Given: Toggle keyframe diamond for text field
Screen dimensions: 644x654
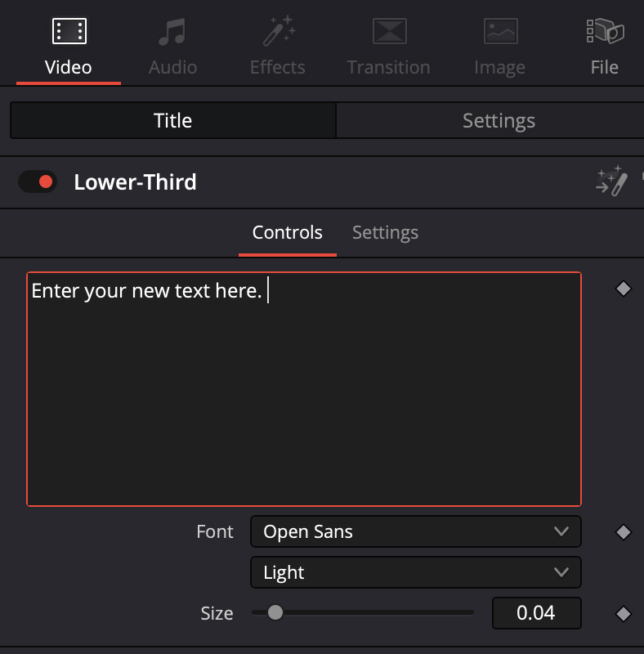Looking at the screenshot, I should [624, 289].
